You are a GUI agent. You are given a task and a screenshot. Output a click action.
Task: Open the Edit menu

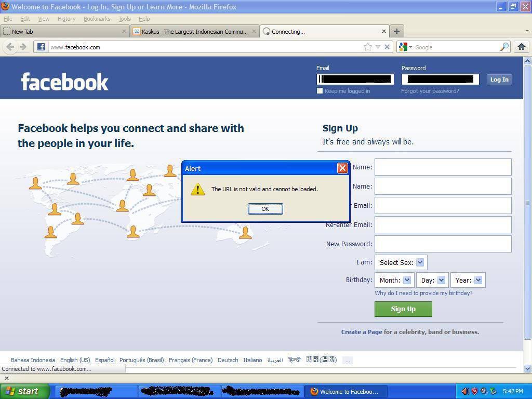[25, 19]
